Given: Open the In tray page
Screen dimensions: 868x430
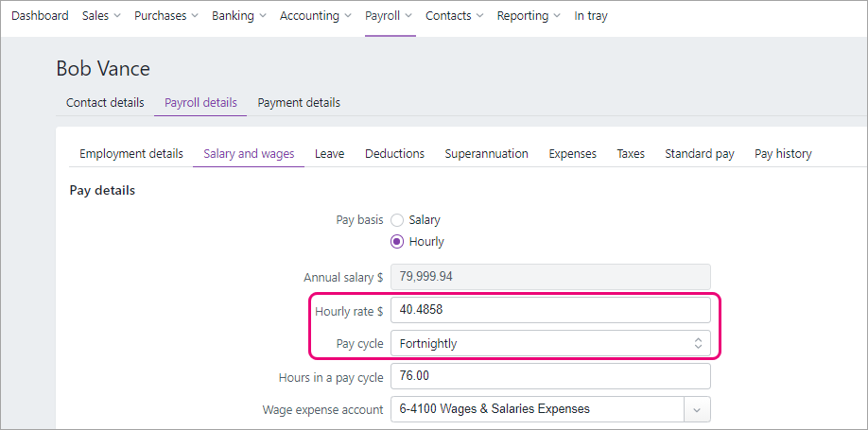Looking at the screenshot, I should tap(591, 16).
